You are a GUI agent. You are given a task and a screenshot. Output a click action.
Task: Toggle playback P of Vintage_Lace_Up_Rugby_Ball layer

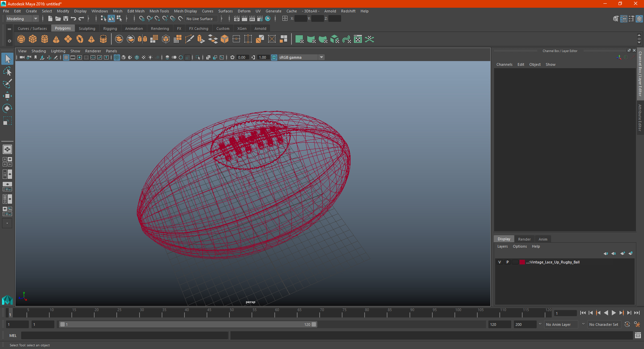pyautogui.click(x=507, y=262)
